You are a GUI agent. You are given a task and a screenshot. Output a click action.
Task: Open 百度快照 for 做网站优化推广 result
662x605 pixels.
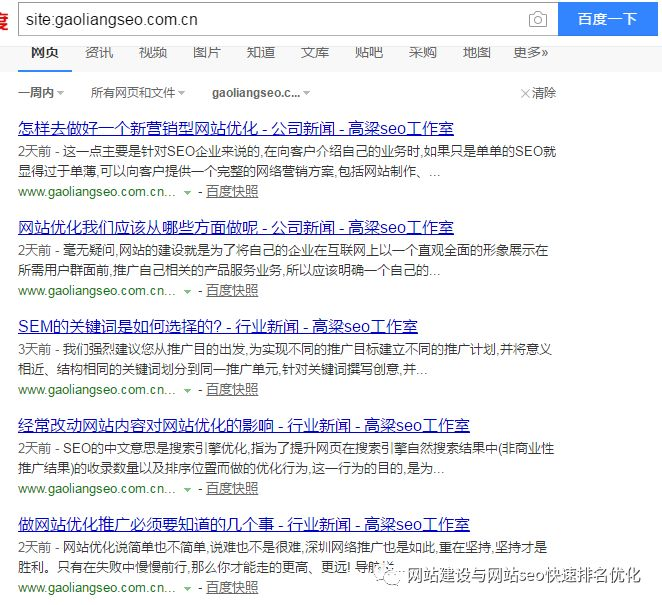click(x=232, y=587)
